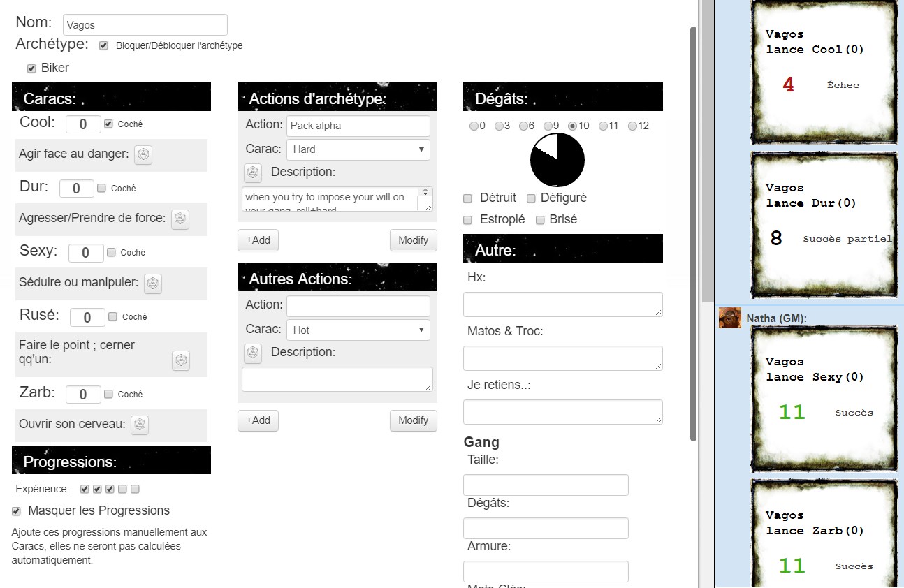Toggle Masquer les Progressions checkbox
Screen dimensions: 904x588
[x=17, y=510]
